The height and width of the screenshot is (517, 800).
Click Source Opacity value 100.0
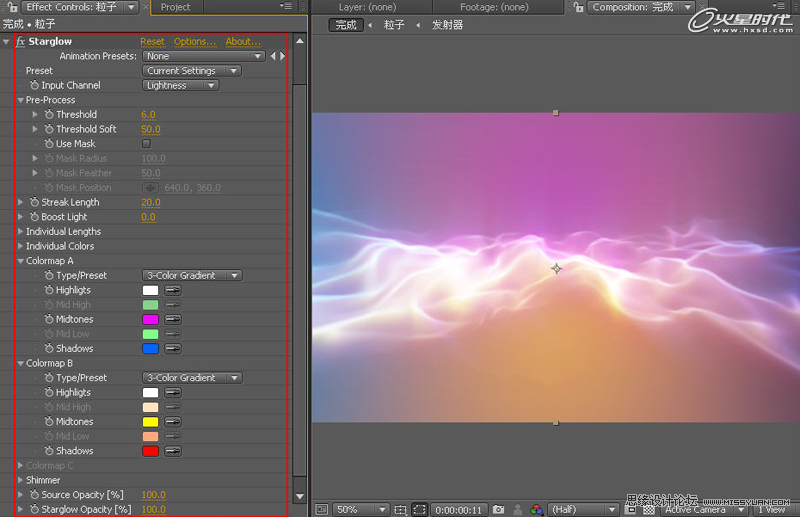(x=153, y=495)
